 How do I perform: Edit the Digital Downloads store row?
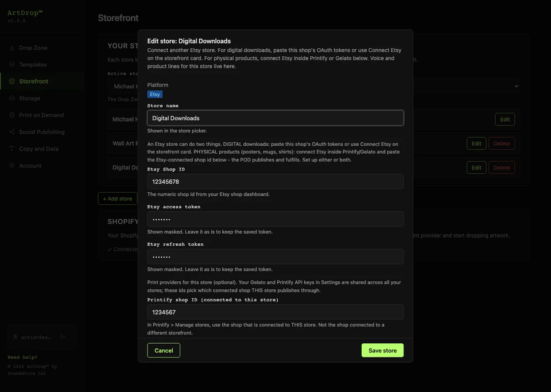tap(476, 168)
